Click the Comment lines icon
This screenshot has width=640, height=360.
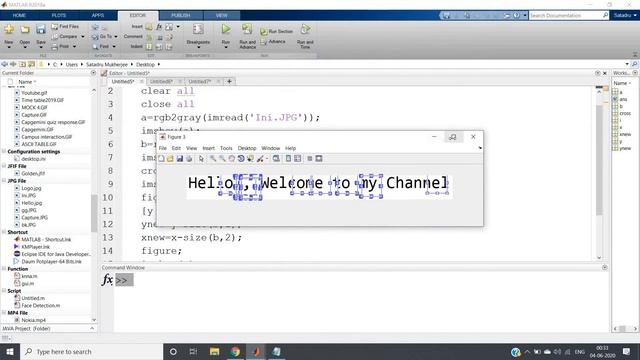[149, 37]
